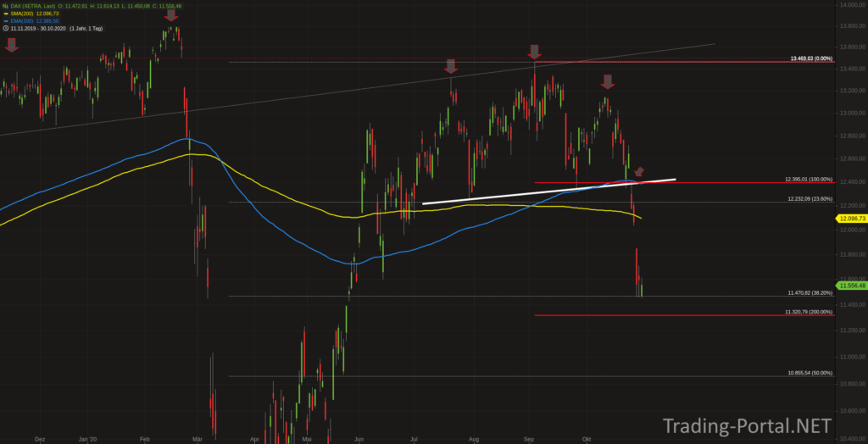Click the yellow 12.096,73 price tag on axis

851,219
